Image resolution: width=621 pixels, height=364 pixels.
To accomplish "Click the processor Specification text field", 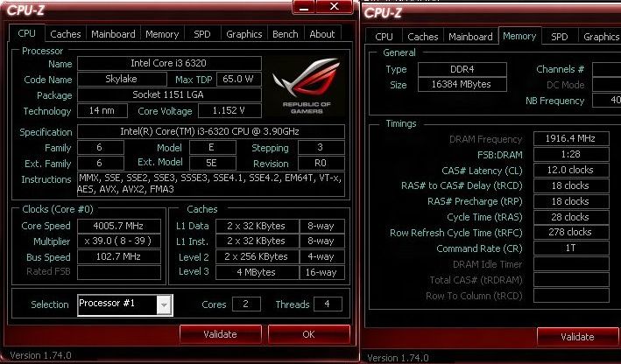I will tap(210, 132).
